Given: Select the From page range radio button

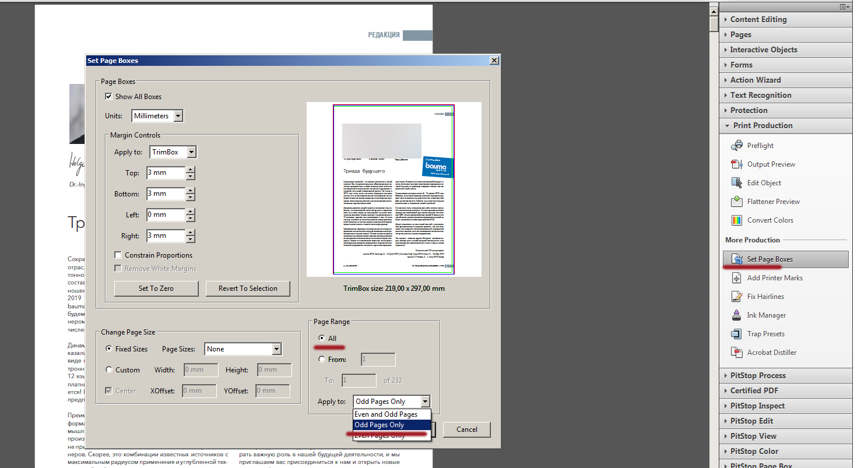Looking at the screenshot, I should pos(322,360).
